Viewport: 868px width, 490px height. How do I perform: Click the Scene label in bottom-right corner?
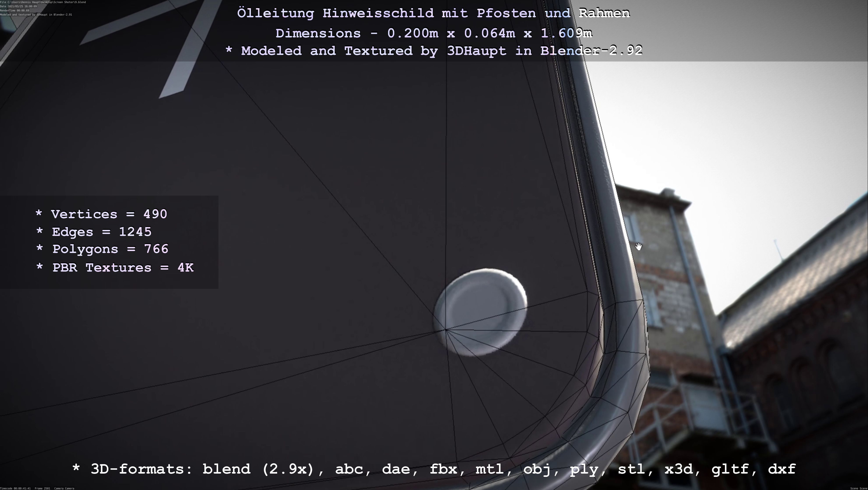(x=859, y=488)
